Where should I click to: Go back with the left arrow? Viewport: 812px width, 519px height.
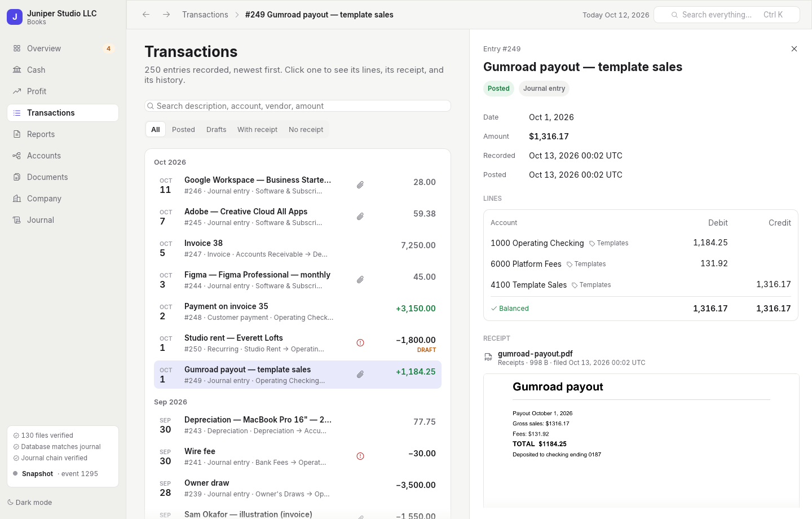click(146, 15)
